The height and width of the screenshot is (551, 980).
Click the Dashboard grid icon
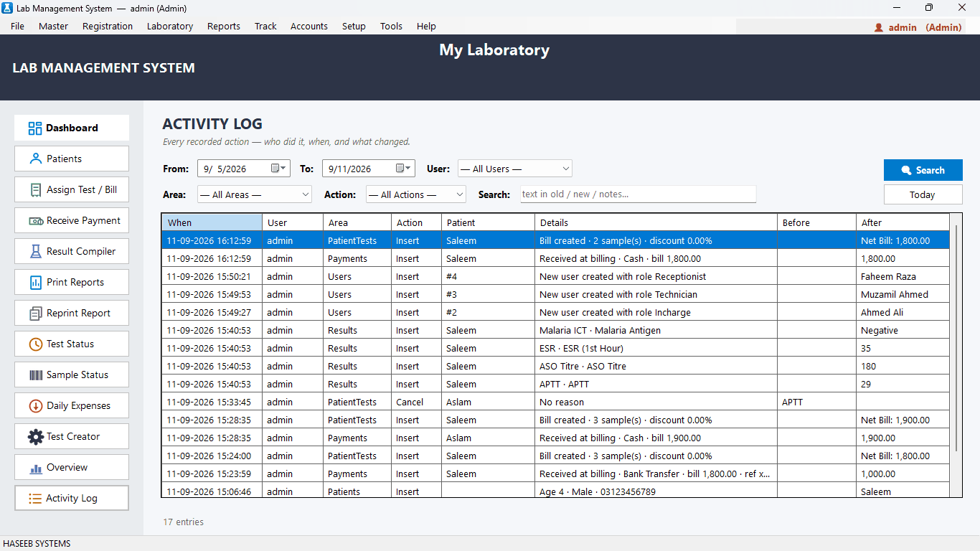tap(35, 128)
